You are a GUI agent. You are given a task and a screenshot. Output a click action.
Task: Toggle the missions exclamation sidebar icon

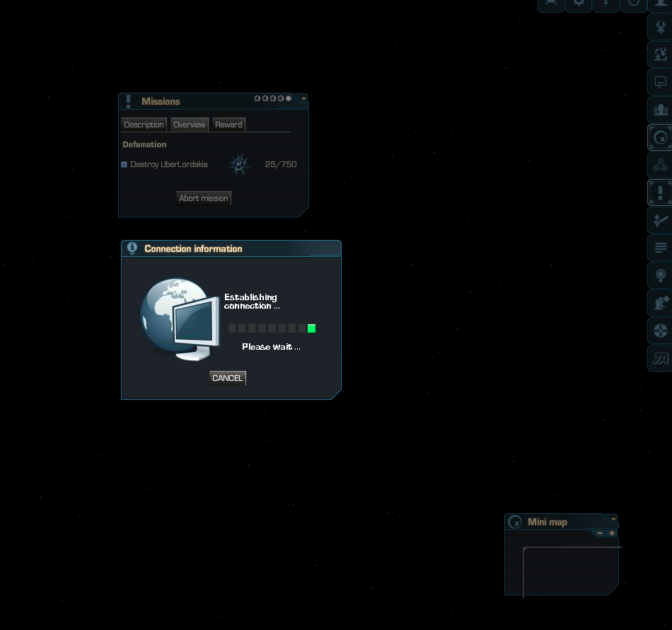tap(661, 193)
